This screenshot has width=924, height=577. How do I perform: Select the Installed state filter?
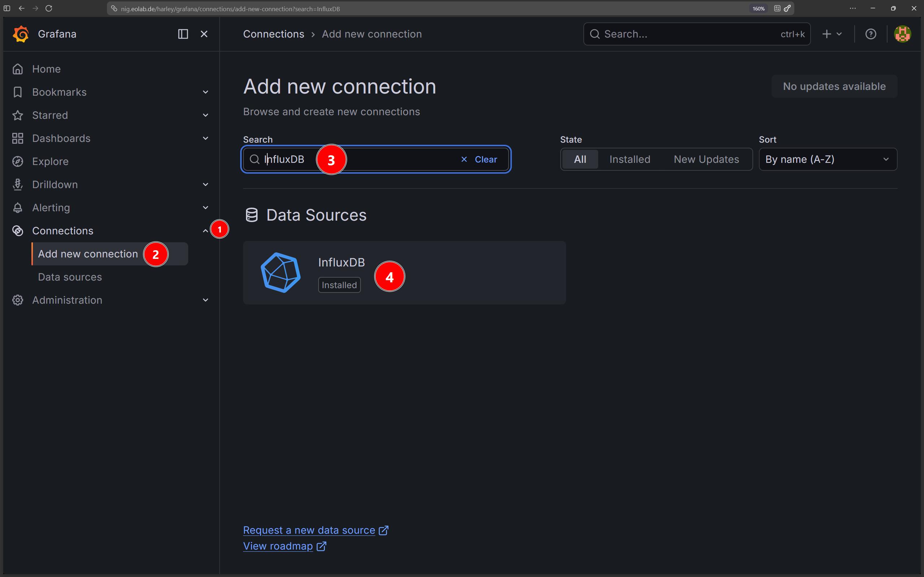[630, 159]
